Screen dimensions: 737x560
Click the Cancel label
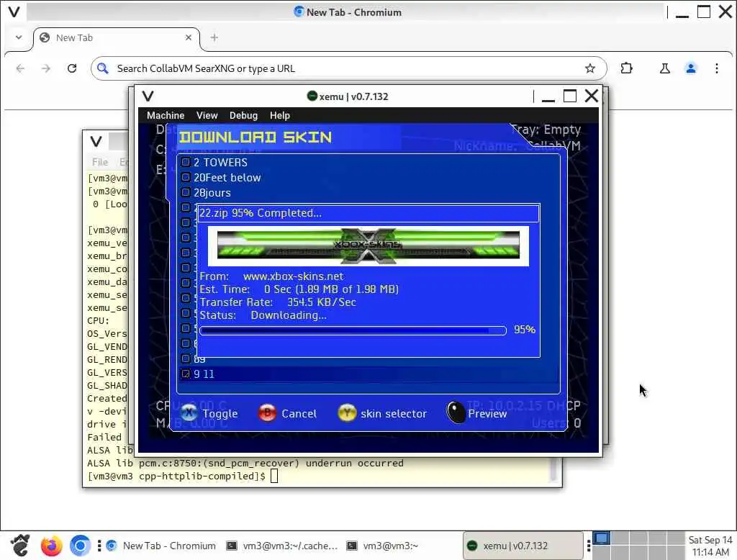coord(299,414)
